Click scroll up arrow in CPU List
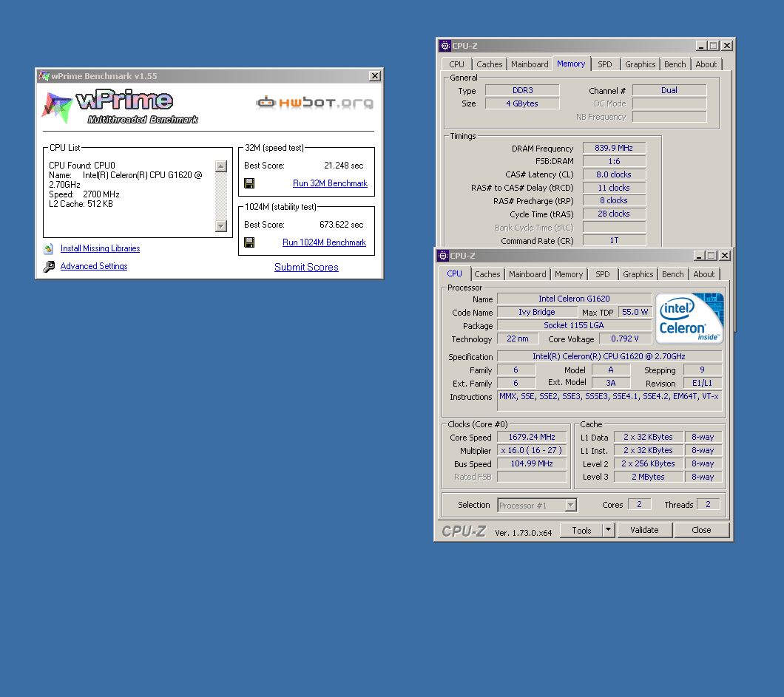 point(221,166)
